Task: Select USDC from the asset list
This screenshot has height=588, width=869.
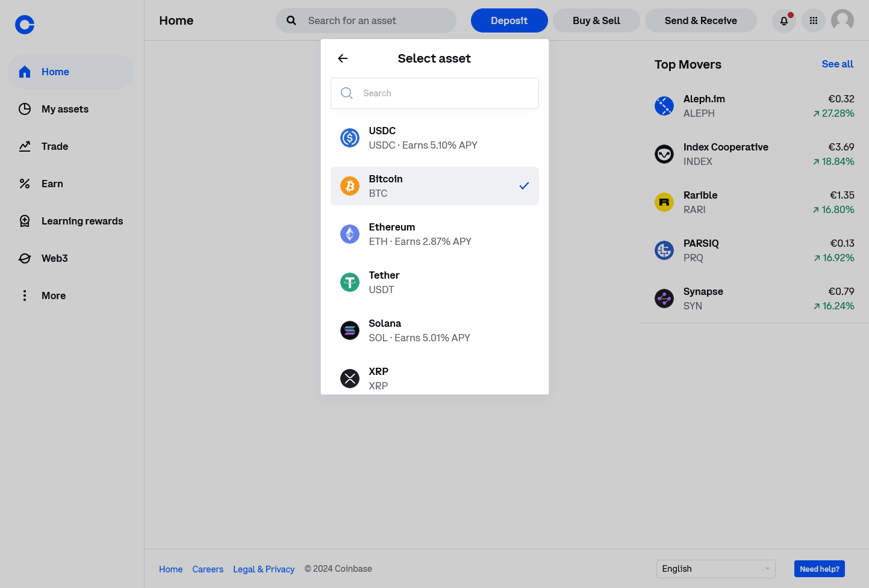Action: [435, 138]
